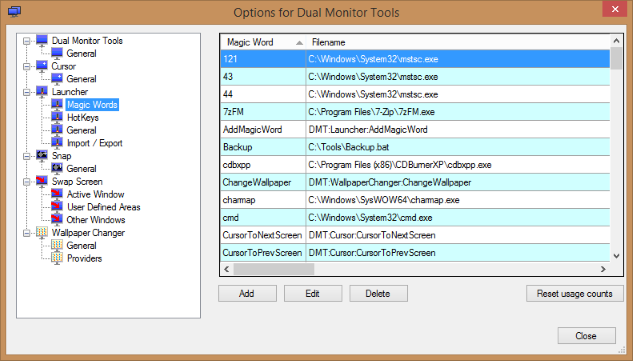
Task: Click the horizontal scrollbar right arrow
Action: [603, 269]
